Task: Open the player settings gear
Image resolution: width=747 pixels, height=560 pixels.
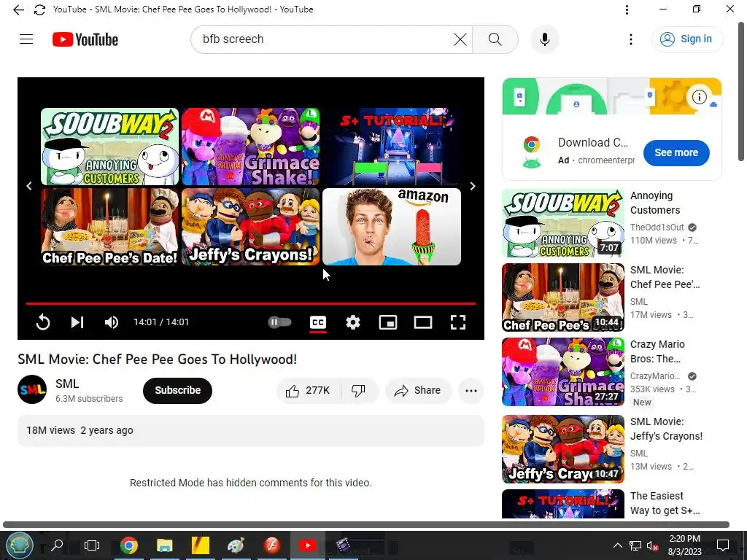Action: click(x=353, y=322)
